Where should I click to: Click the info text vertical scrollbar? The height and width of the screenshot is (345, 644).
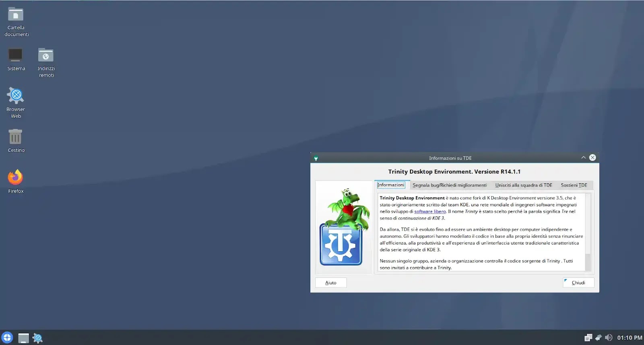588,232
